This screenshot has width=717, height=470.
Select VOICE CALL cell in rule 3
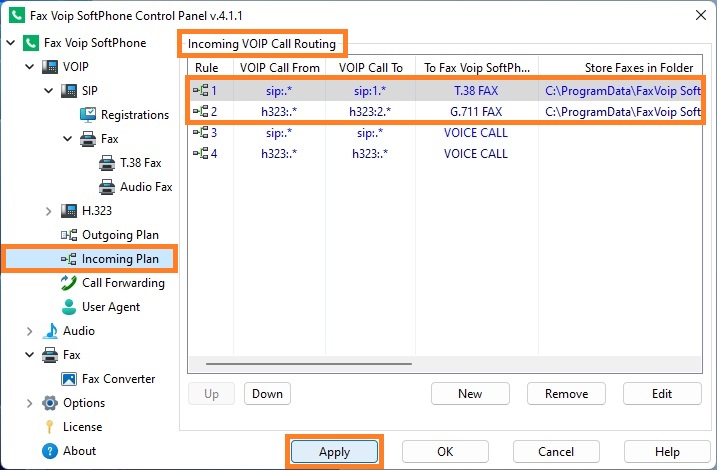476,133
